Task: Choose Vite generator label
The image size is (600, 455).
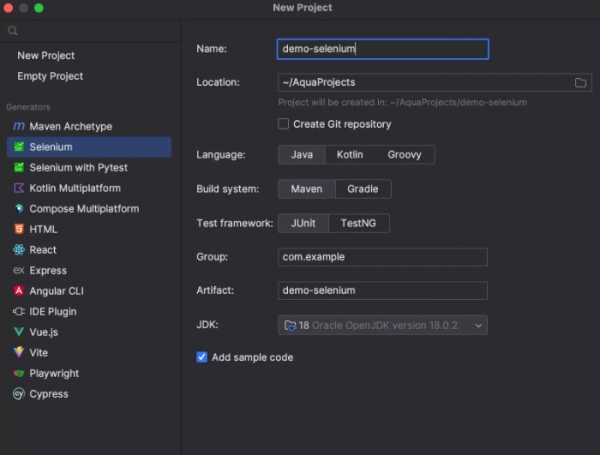Action: click(x=39, y=353)
